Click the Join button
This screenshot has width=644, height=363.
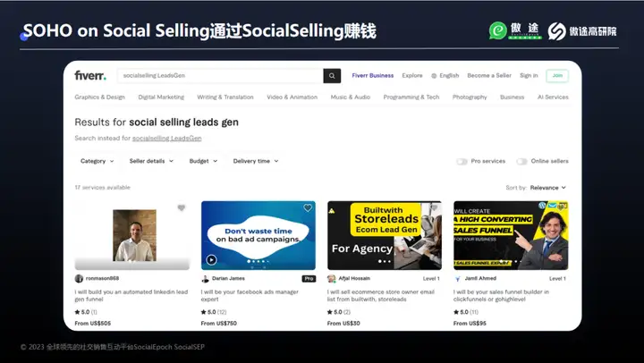(557, 76)
